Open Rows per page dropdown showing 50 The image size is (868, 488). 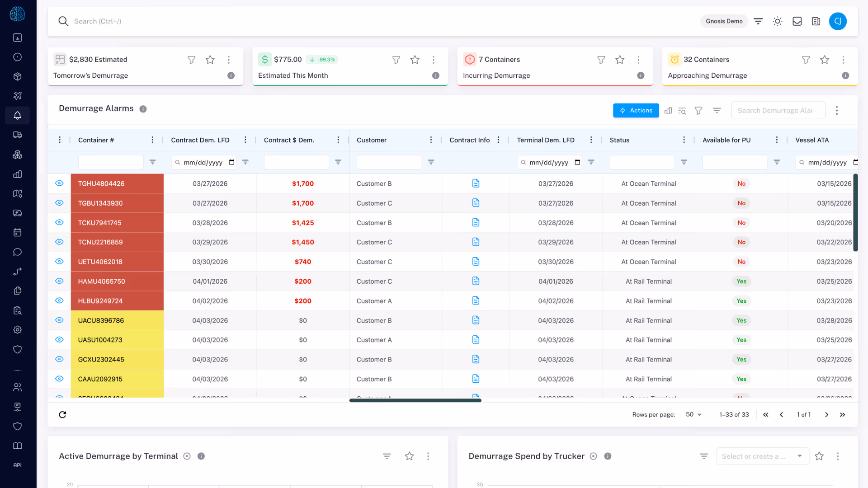pyautogui.click(x=693, y=414)
